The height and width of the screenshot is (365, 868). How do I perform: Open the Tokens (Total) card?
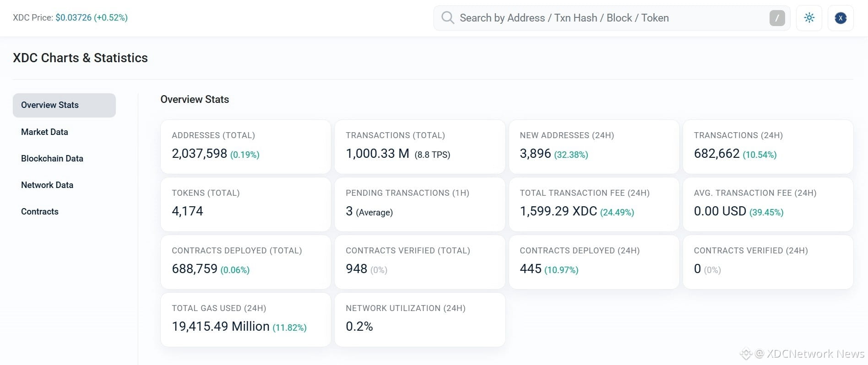tap(245, 204)
